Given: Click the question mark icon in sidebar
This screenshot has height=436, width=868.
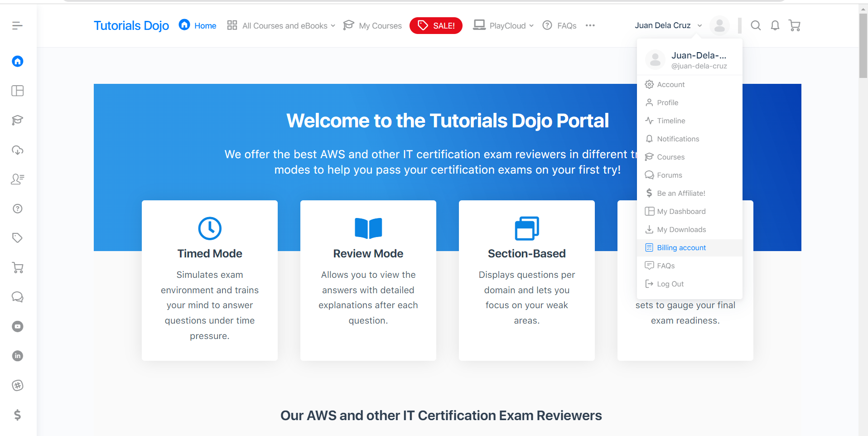Looking at the screenshot, I should pos(18,208).
